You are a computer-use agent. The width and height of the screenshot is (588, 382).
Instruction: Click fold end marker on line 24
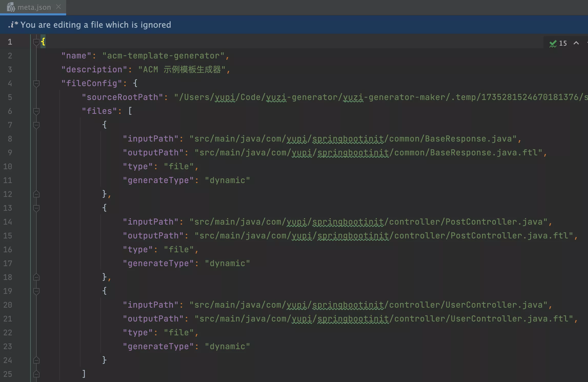point(36,360)
